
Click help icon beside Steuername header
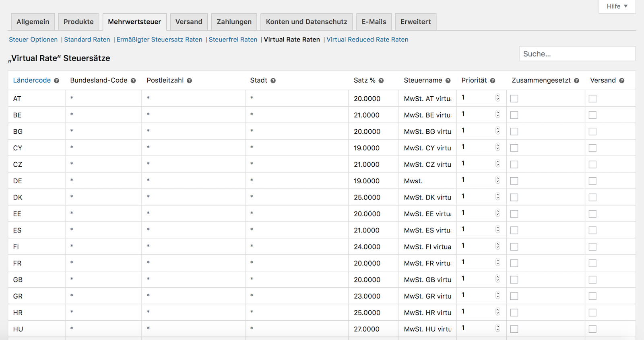(448, 81)
